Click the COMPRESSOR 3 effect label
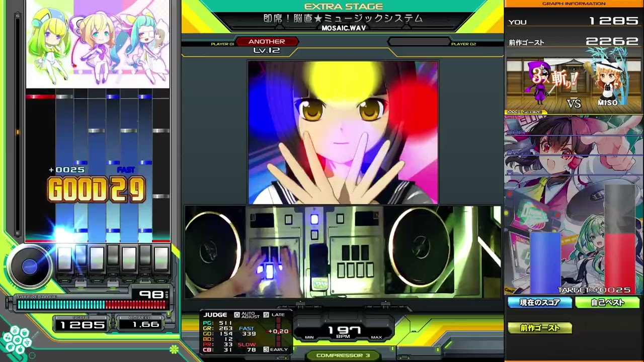Screen dimensions: 644x362 pyautogui.click(x=343, y=355)
